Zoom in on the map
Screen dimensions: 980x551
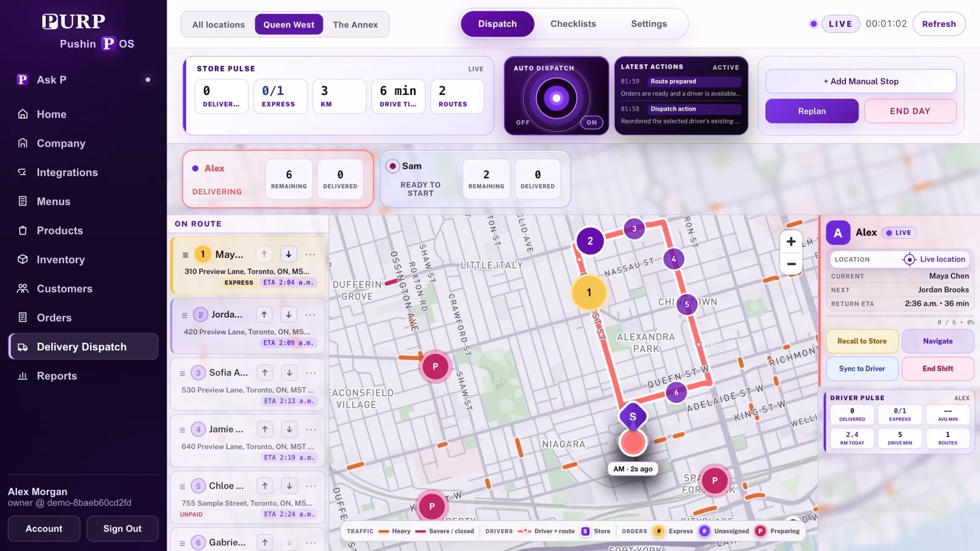point(791,241)
